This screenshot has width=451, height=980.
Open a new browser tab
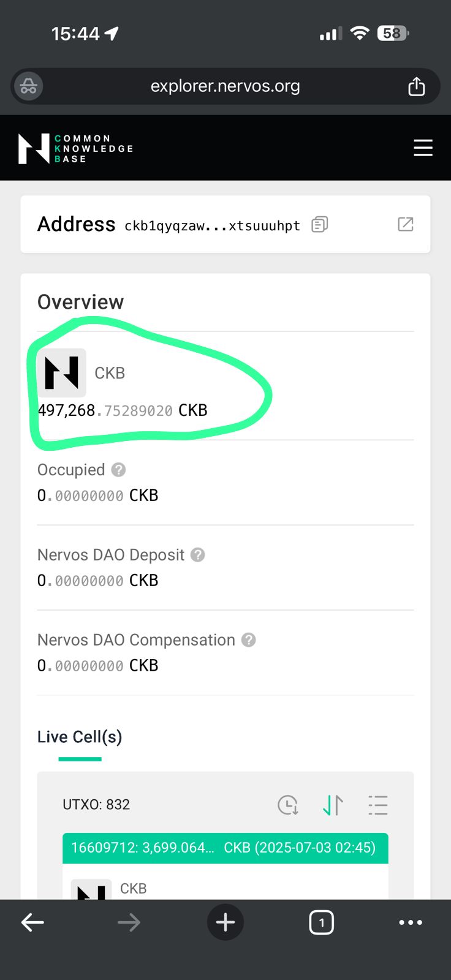tap(225, 922)
